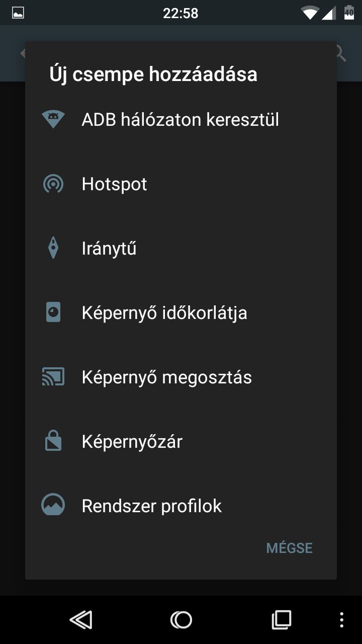The width and height of the screenshot is (362, 644).
Task: Open recent apps overview button
Action: pyautogui.click(x=281, y=620)
